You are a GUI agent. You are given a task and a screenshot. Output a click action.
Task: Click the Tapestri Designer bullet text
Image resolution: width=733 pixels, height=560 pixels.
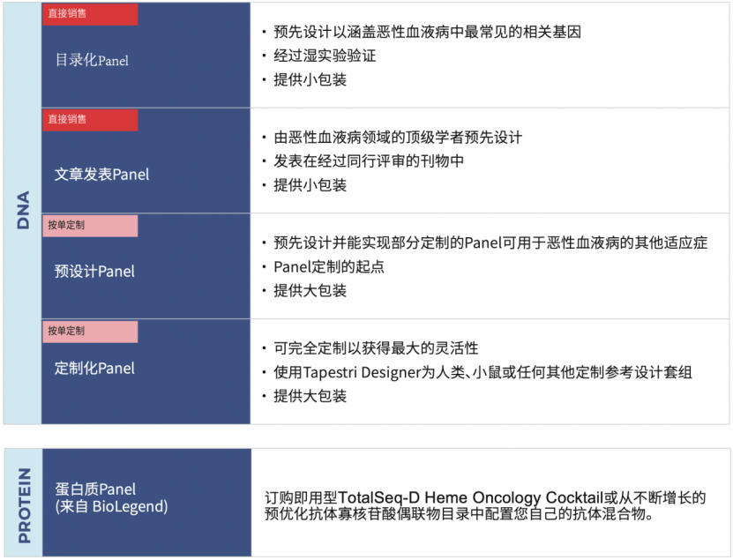[x=482, y=372]
